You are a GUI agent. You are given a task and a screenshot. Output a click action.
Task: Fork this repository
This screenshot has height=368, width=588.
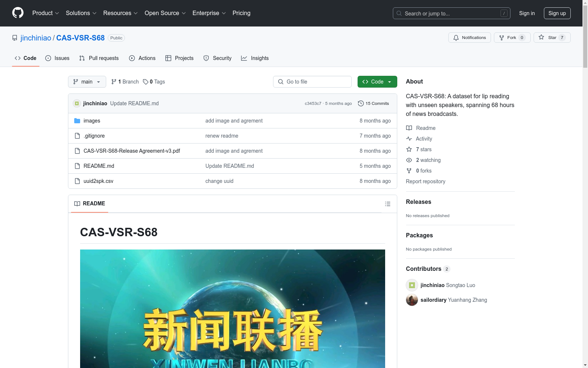pos(512,38)
